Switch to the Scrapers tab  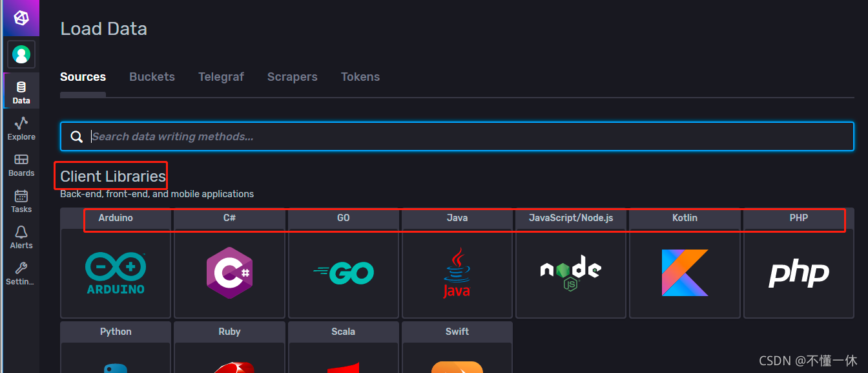click(x=293, y=77)
